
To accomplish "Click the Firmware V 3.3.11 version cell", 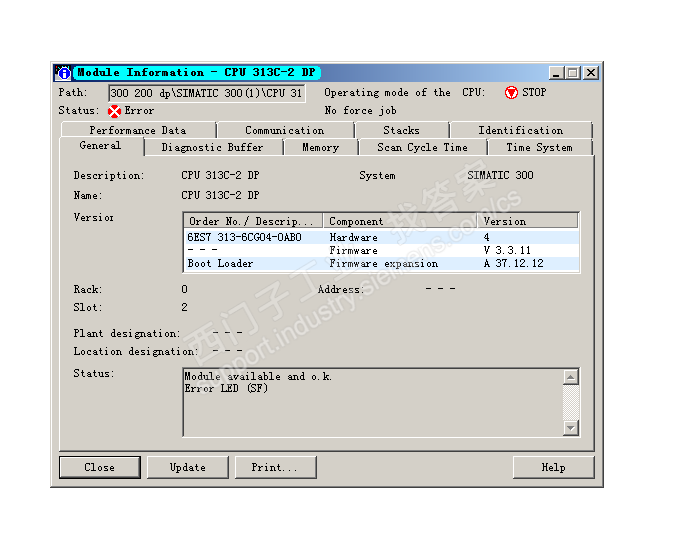I will pyautogui.click(x=507, y=251).
